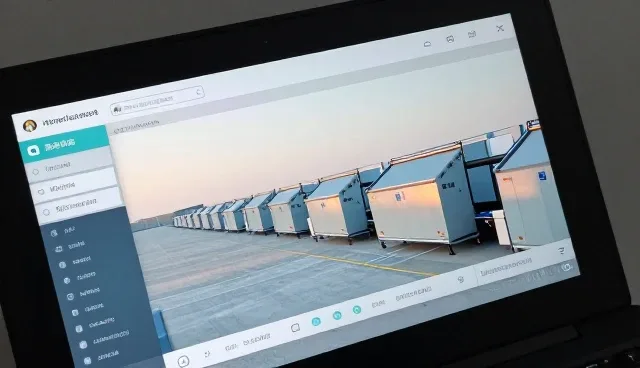Click the outlined square icon beside the teal circles

pos(296,328)
